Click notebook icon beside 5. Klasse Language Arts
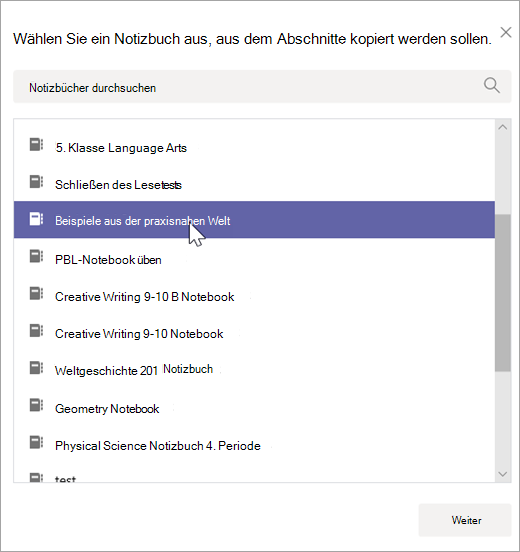The height and width of the screenshot is (552, 520). click(x=36, y=145)
